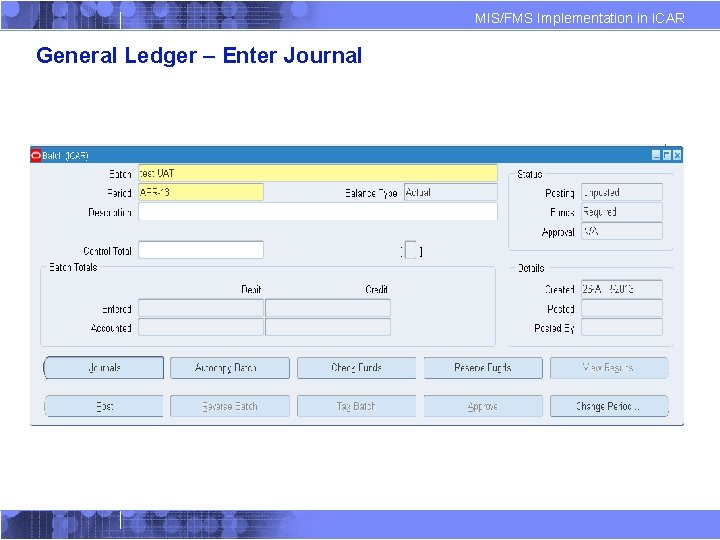The width and height of the screenshot is (720, 540).
Task: Click the Credit column heading
Action: click(377, 289)
